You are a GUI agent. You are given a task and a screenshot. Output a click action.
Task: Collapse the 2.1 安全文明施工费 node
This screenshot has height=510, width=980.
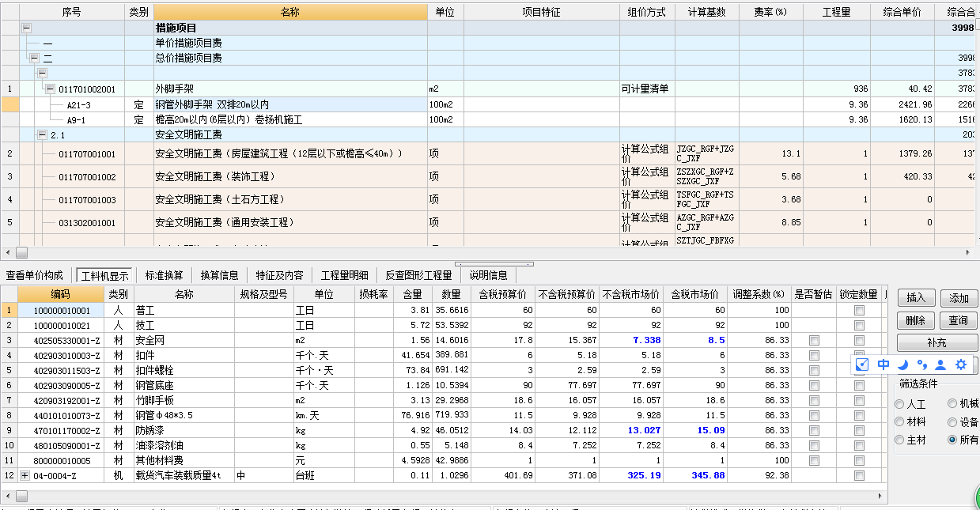click(x=42, y=135)
